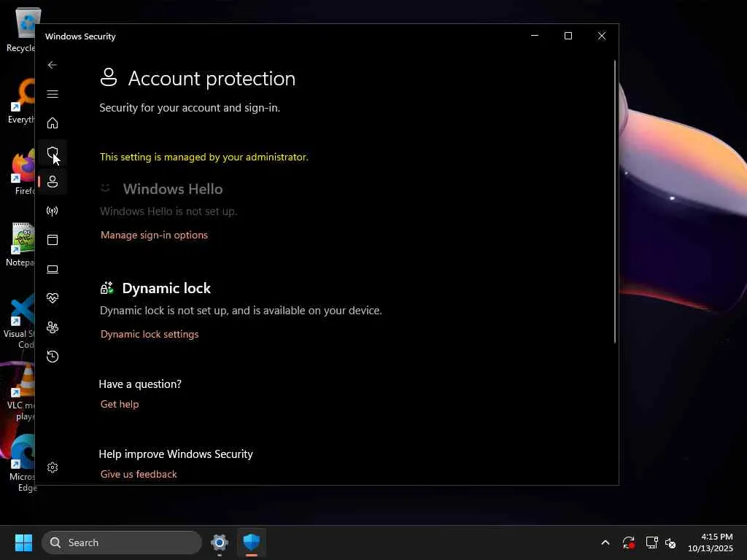747x560 pixels.
Task: Open Firewall & network protection icon
Action: coord(53,211)
